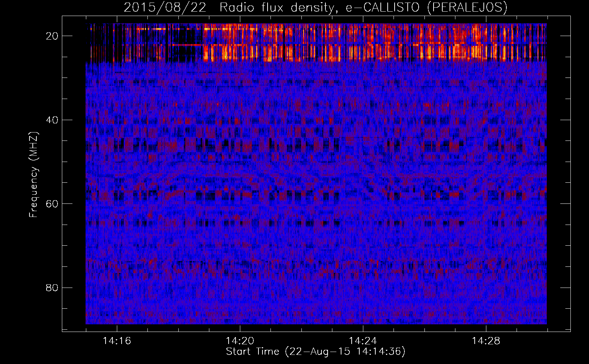589x364 pixels.
Task: Click the 60 MHz y-axis tick label
Action: click(x=52, y=203)
